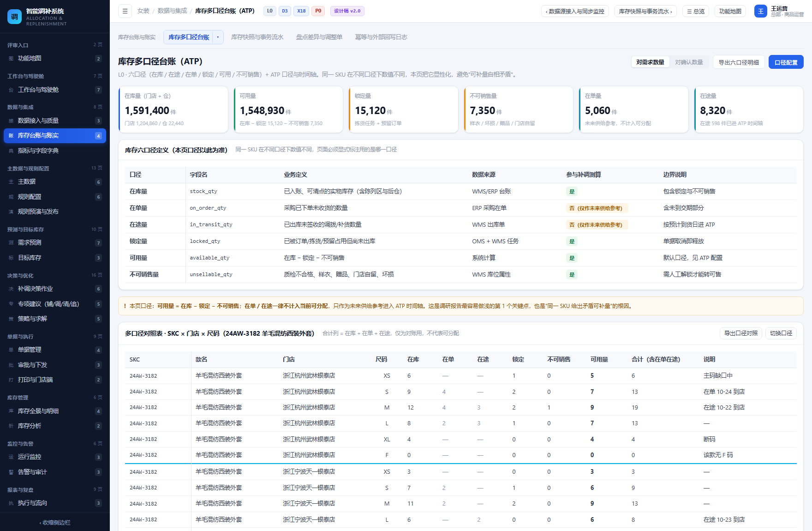This screenshot has width=812, height=531.
Task: Open the 库存快照与事务流水 tab
Action: pyautogui.click(x=257, y=37)
